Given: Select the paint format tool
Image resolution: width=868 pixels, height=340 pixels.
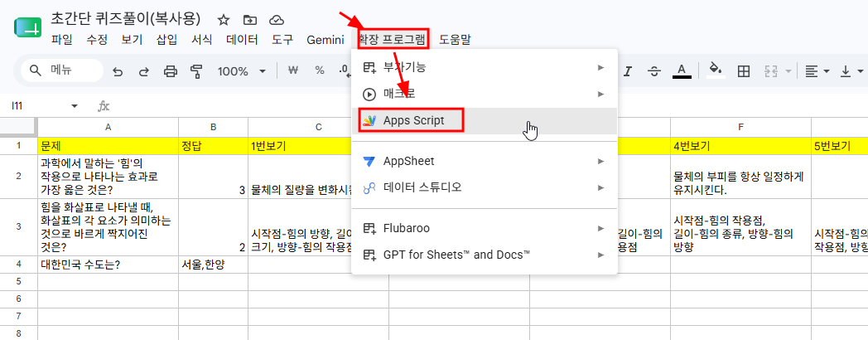Looking at the screenshot, I should point(196,71).
